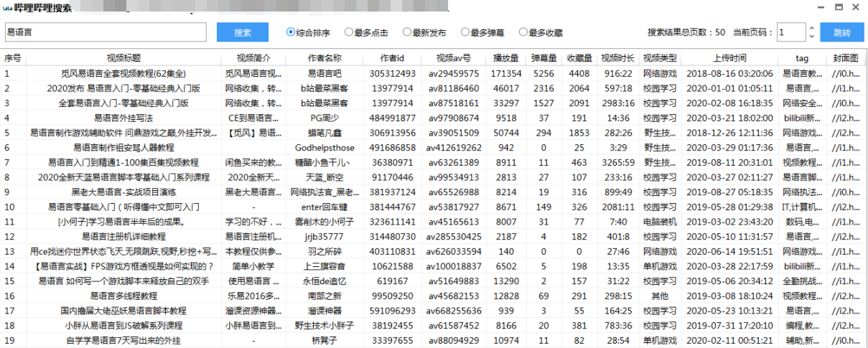Sort by 作者id column header

[393, 58]
